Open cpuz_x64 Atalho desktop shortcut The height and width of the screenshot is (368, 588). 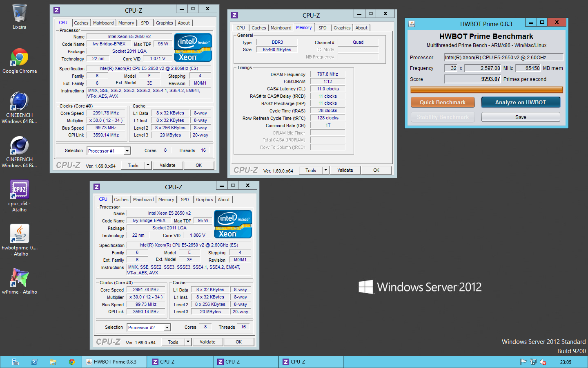pyautogui.click(x=19, y=196)
